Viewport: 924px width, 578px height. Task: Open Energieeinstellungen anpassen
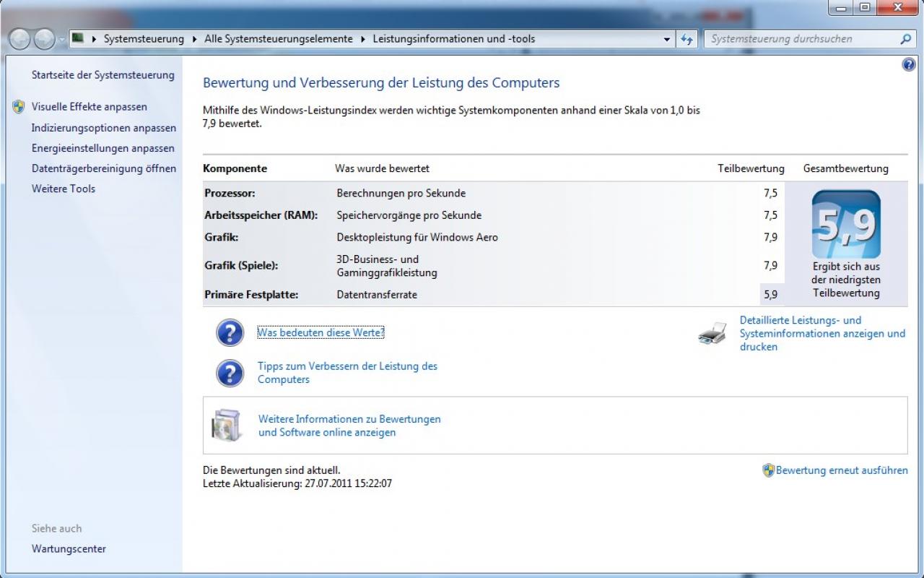coord(103,148)
